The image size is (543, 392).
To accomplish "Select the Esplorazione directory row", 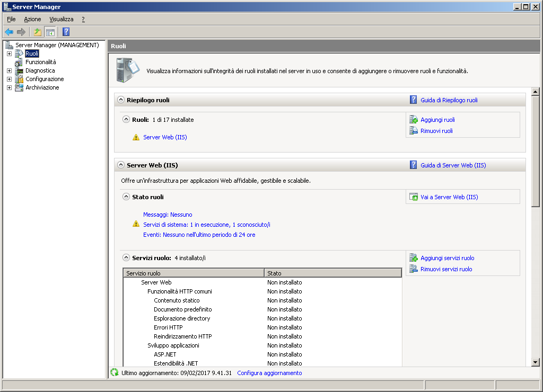I will 262,318.
